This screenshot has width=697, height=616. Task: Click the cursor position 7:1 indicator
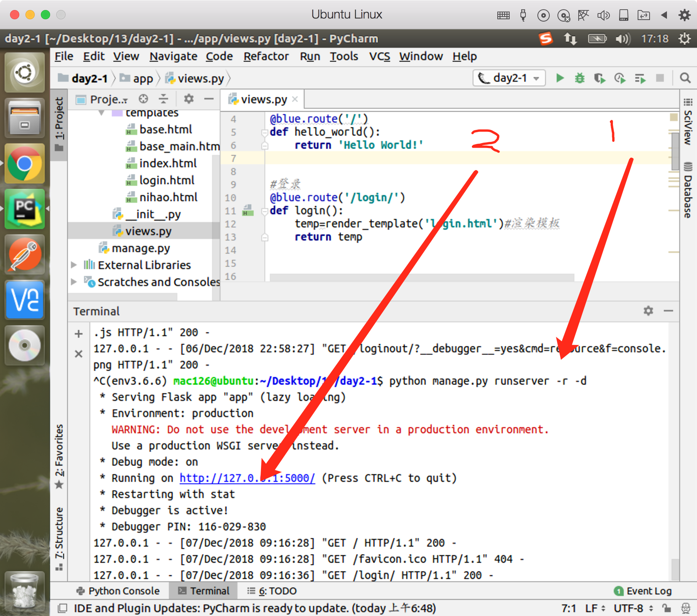(x=569, y=608)
